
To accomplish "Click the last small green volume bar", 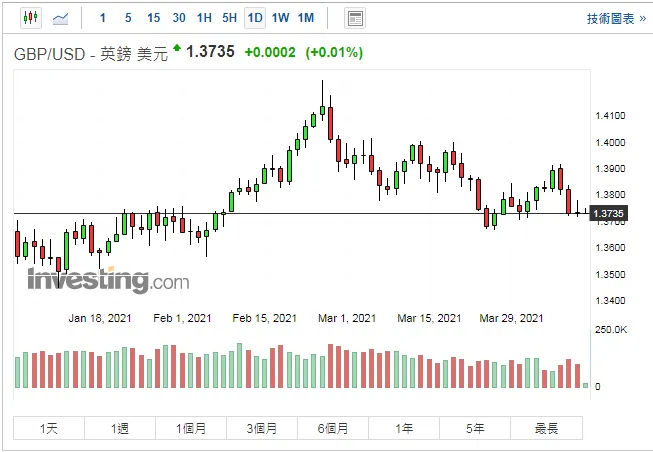I will tap(586, 385).
